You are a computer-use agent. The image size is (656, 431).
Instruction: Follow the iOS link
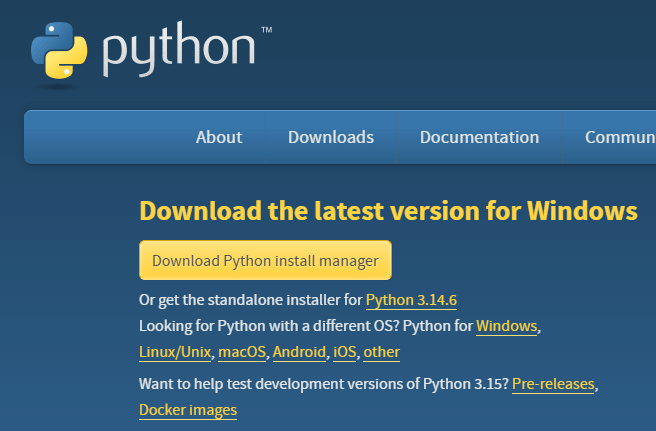(x=345, y=352)
